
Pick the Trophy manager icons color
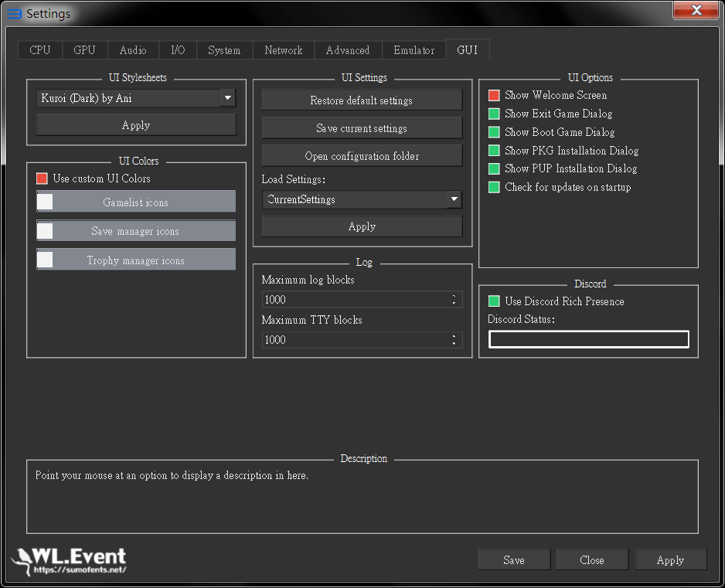136,260
